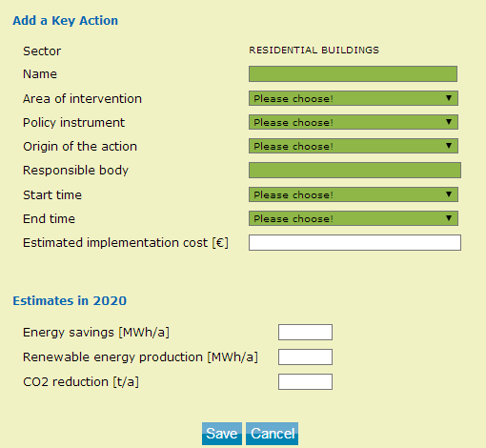
Task: Open Origin of the action dropdown
Action: tap(354, 146)
